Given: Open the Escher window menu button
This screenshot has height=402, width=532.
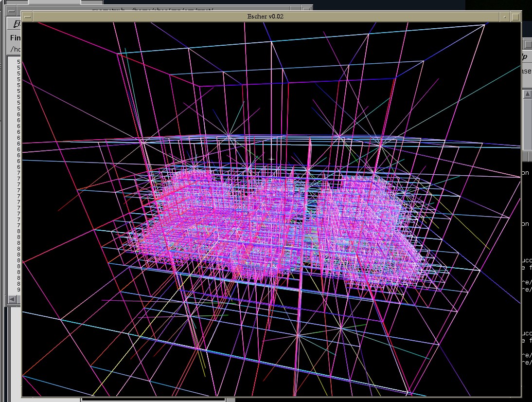Looking at the screenshot, I should click(x=28, y=17).
